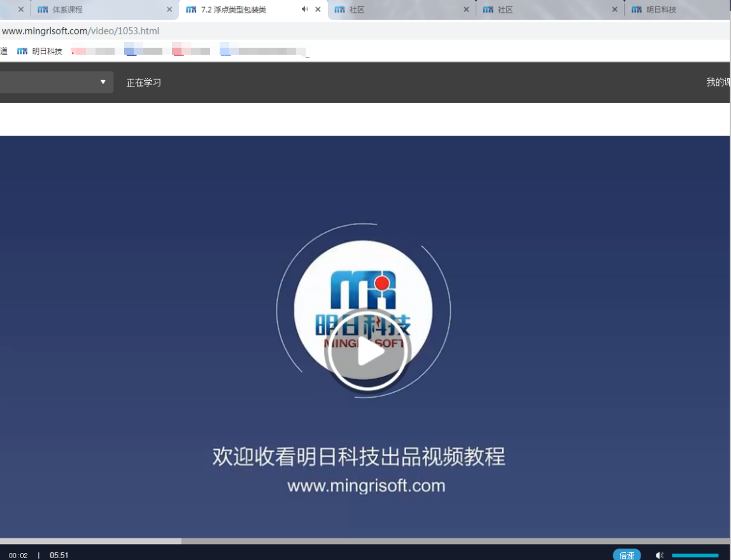This screenshot has width=731, height=560.
Task: Select the 7.2 浮点类型包装类 tab
Action: click(253, 10)
